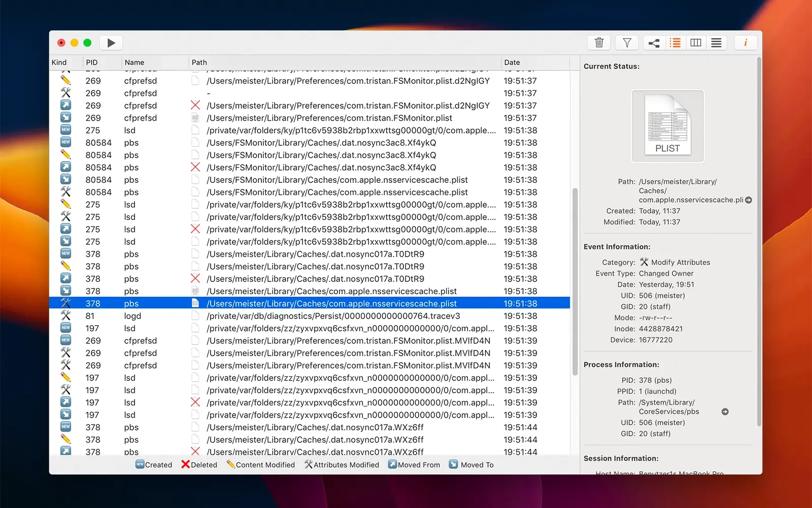812x508 pixels.
Task: Switch to graph tree view
Action: 654,43
